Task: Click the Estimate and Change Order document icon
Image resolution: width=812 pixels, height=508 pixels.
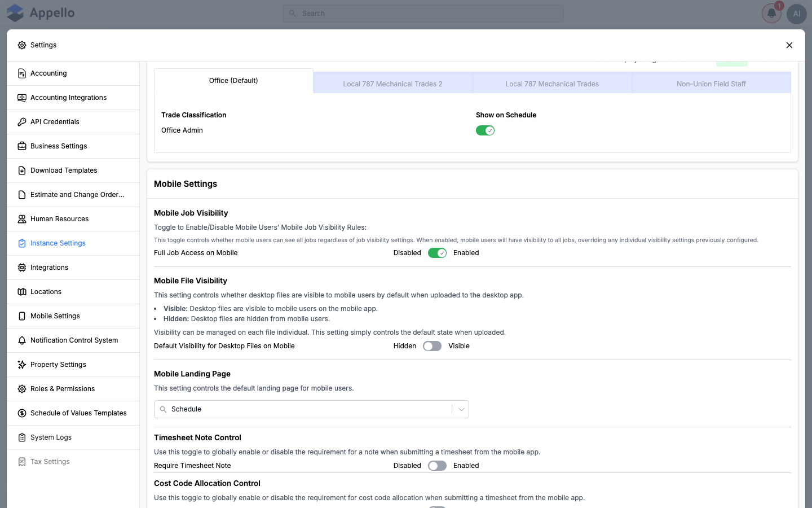Action: (22, 195)
